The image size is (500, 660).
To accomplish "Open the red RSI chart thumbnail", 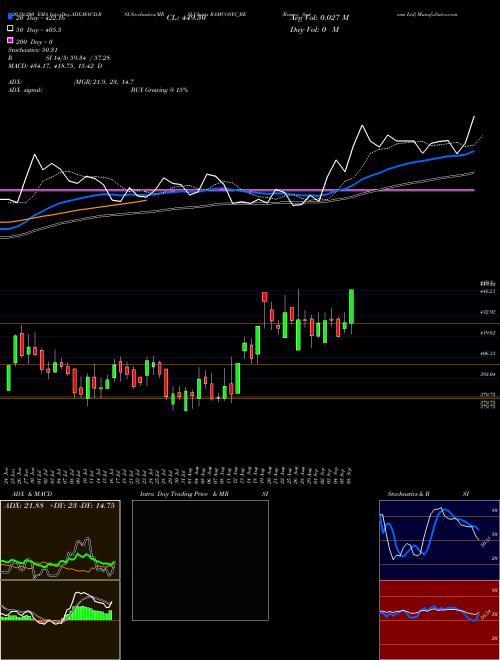I will click(x=439, y=620).
